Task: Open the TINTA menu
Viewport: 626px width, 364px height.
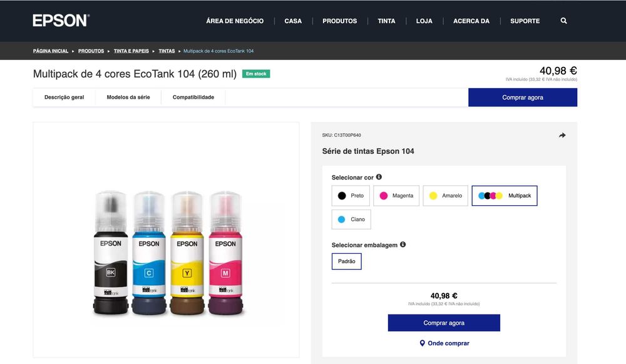Action: click(386, 21)
